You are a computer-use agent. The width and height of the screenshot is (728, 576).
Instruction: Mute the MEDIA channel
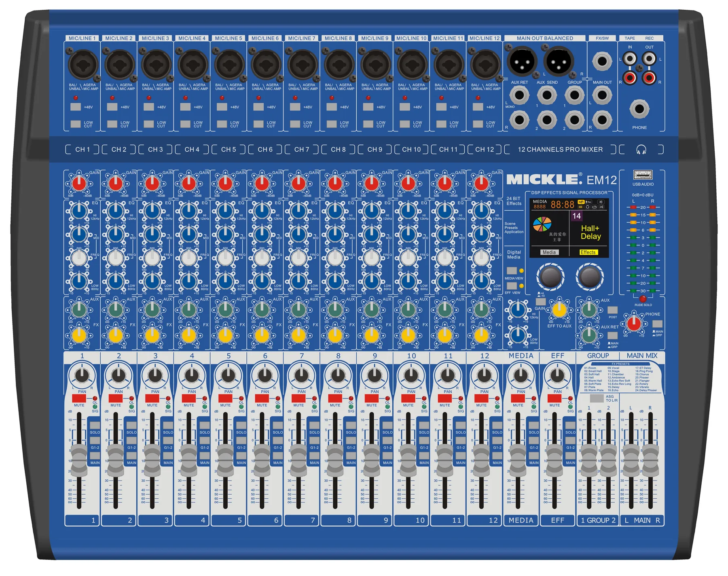coord(518,398)
